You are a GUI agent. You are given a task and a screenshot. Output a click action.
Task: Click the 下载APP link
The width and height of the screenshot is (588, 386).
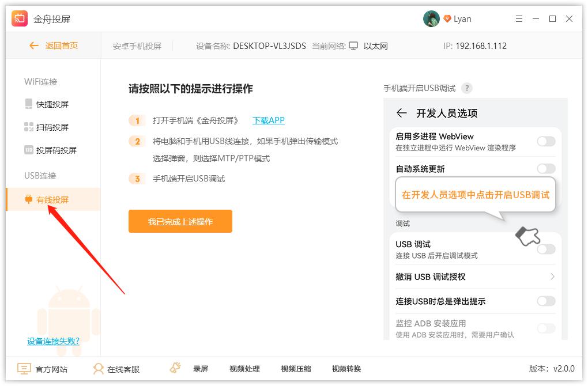click(267, 120)
